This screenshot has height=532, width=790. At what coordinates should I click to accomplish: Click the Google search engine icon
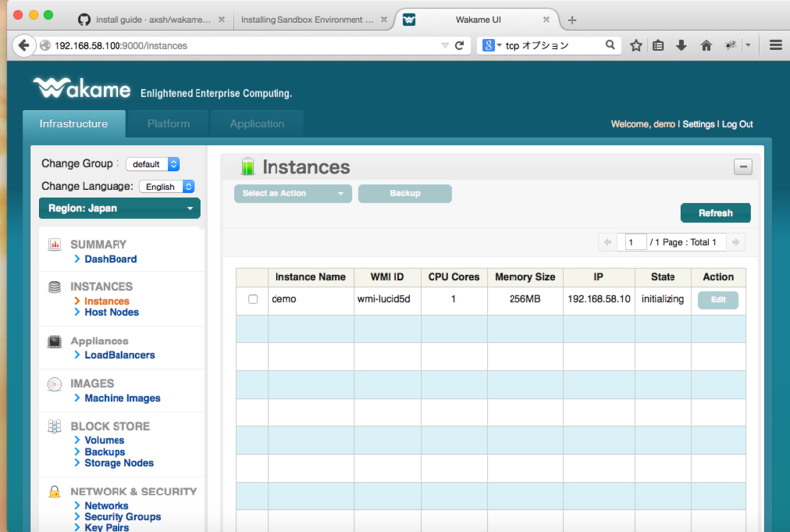(x=488, y=45)
